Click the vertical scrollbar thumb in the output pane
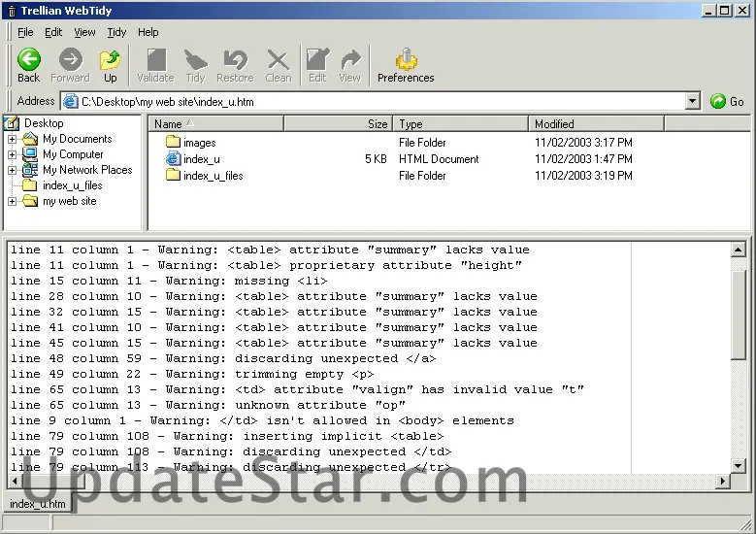Viewport: 756px width, 534px height. [x=739, y=315]
